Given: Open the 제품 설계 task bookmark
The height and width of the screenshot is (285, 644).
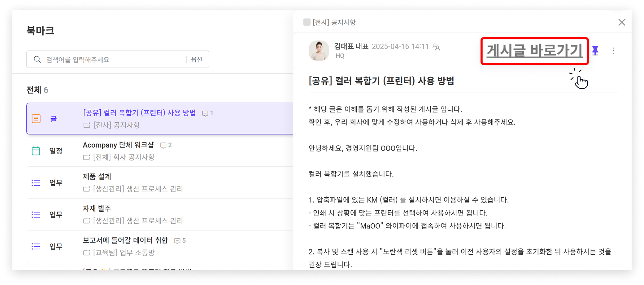Looking at the screenshot, I should tap(97, 177).
